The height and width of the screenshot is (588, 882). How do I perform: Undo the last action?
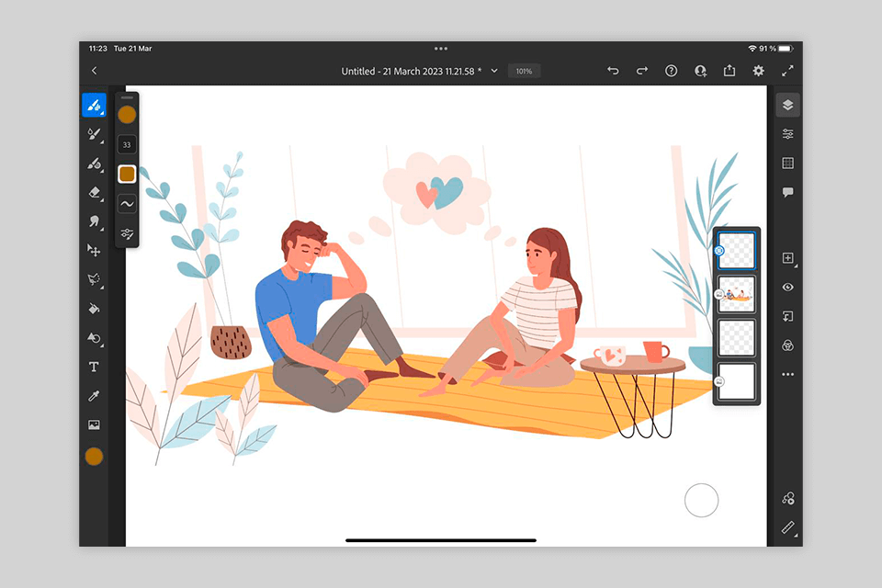[x=613, y=71]
